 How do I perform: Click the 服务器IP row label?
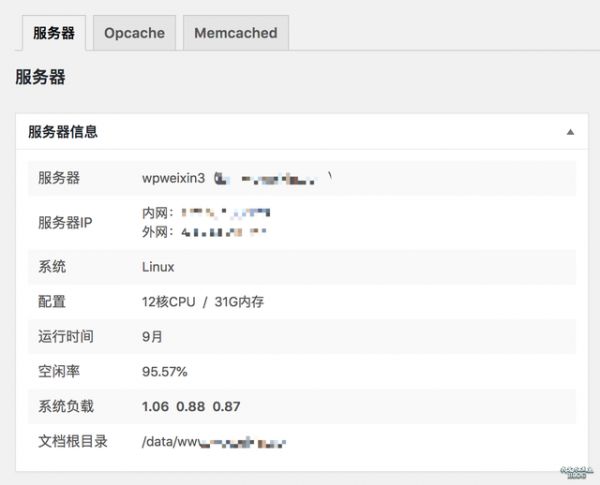pos(65,222)
